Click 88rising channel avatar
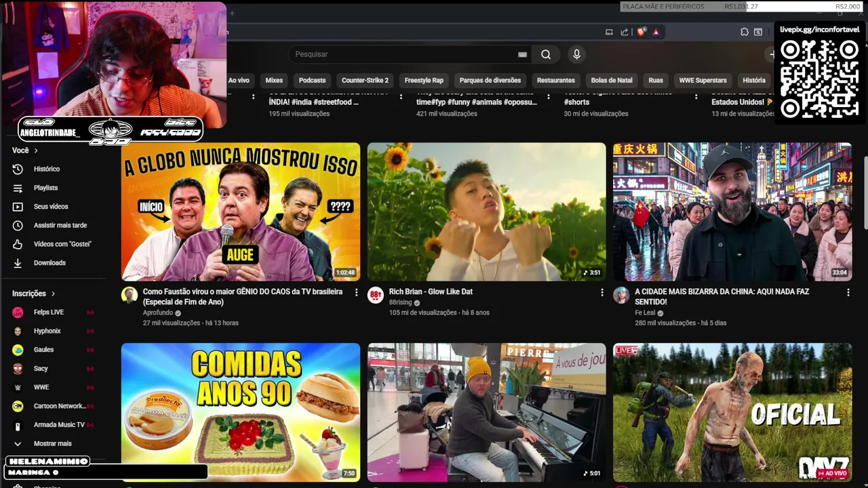This screenshot has height=488, width=868. [376, 295]
